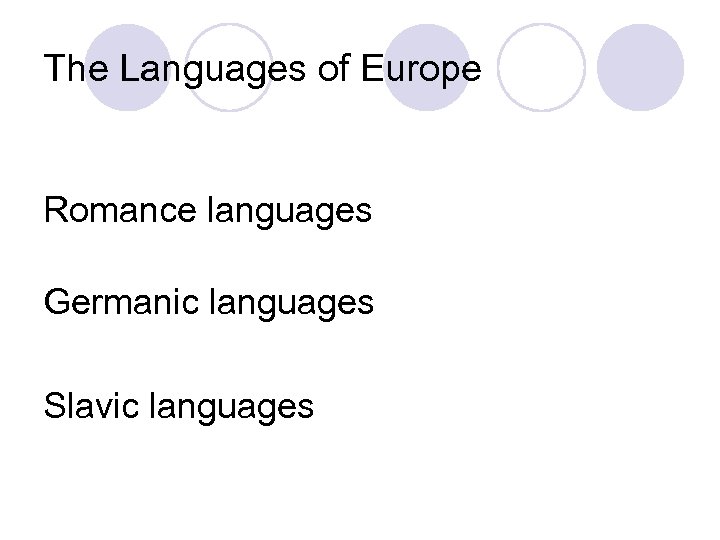Click the capital E in Europe
The height and width of the screenshot is (540, 720).
click(x=373, y=69)
